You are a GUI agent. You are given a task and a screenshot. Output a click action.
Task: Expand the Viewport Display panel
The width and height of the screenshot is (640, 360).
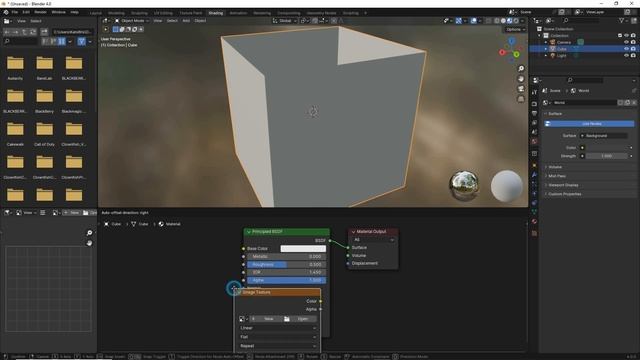tap(563, 185)
